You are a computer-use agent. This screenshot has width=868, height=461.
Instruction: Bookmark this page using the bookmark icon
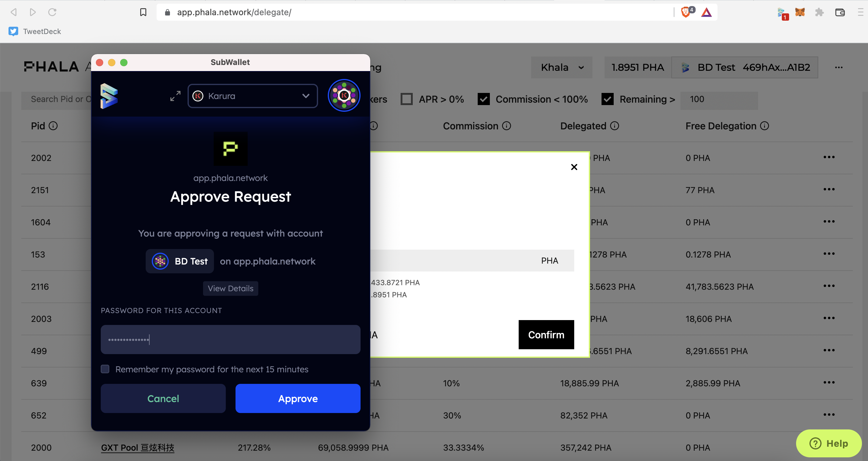point(143,12)
